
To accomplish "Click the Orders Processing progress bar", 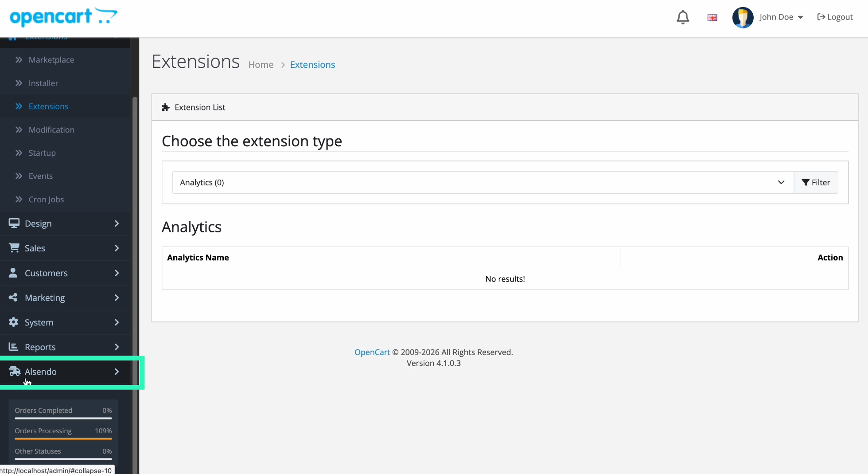I will coord(63,439).
